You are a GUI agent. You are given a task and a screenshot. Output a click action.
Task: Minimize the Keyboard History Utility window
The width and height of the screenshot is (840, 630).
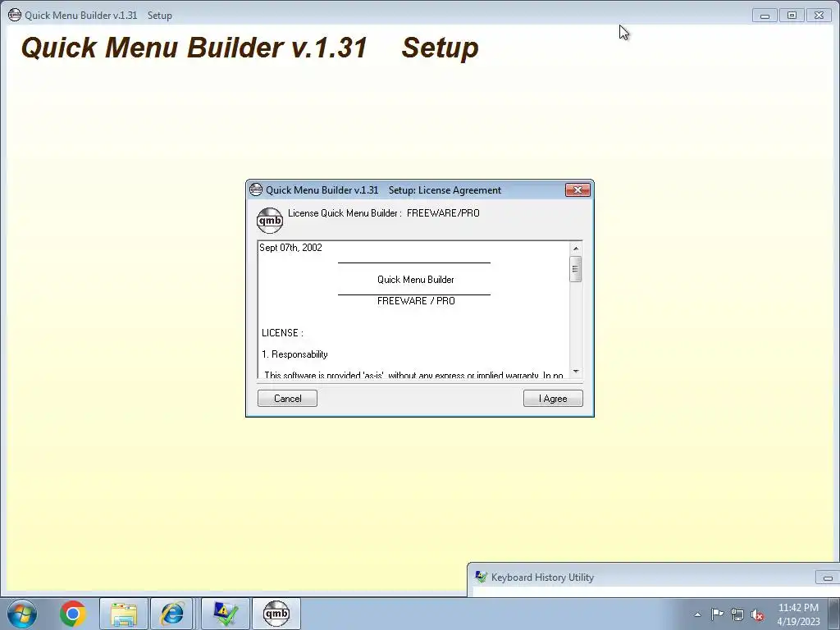(x=827, y=577)
